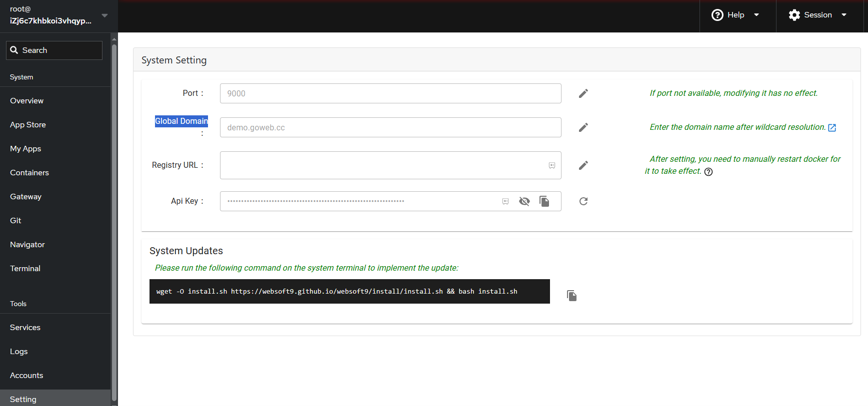Click the Registry URL text area
Image resolution: width=868 pixels, height=406 pixels.
click(382, 165)
